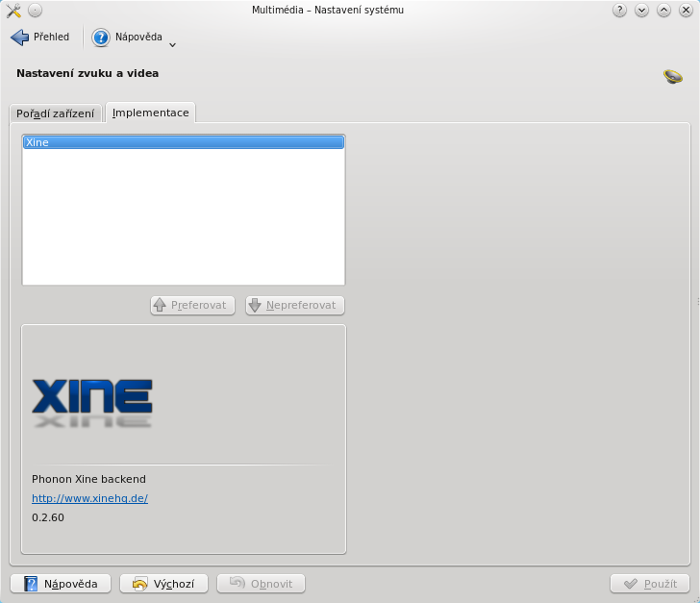700x603 pixels.
Task: Click the titlebar question mark help button
Action: click(x=619, y=10)
